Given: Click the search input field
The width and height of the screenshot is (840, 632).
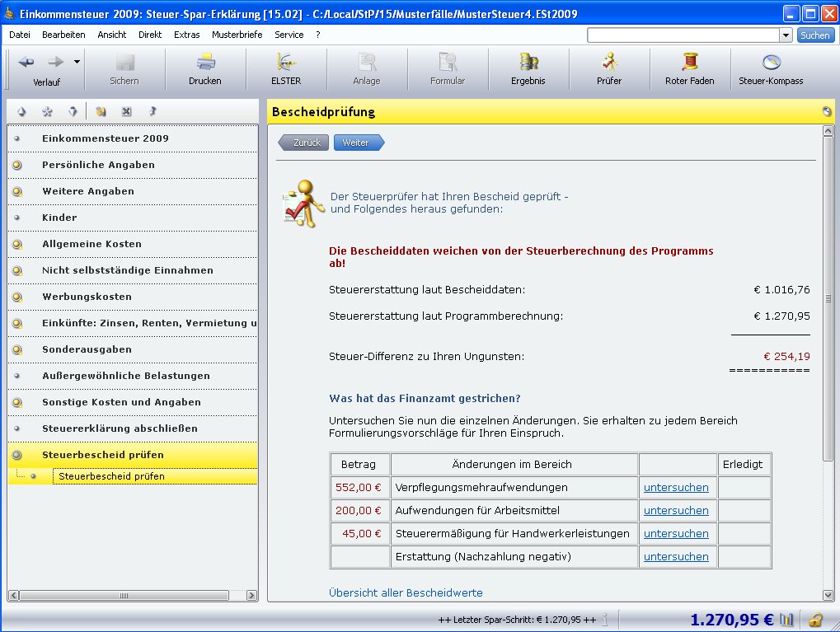Looking at the screenshot, I should coord(683,35).
